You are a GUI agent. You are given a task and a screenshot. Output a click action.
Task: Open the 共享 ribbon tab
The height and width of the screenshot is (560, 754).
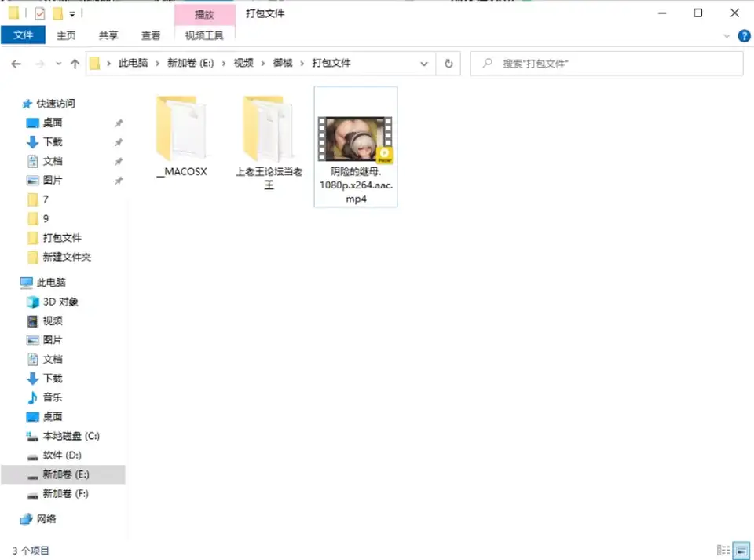(108, 35)
